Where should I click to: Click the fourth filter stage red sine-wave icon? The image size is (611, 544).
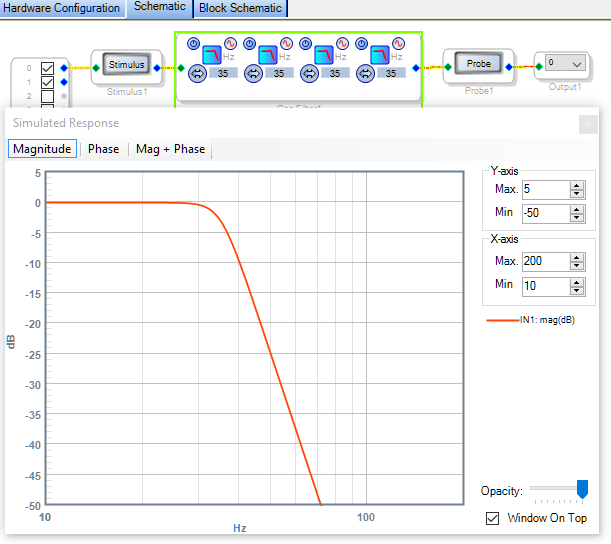click(398, 44)
